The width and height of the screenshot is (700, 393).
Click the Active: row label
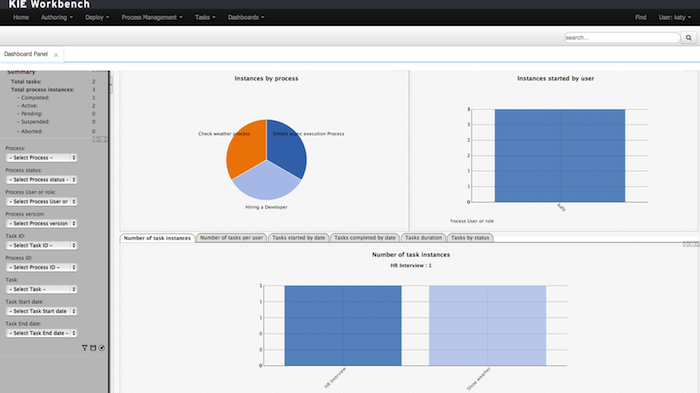29,106
